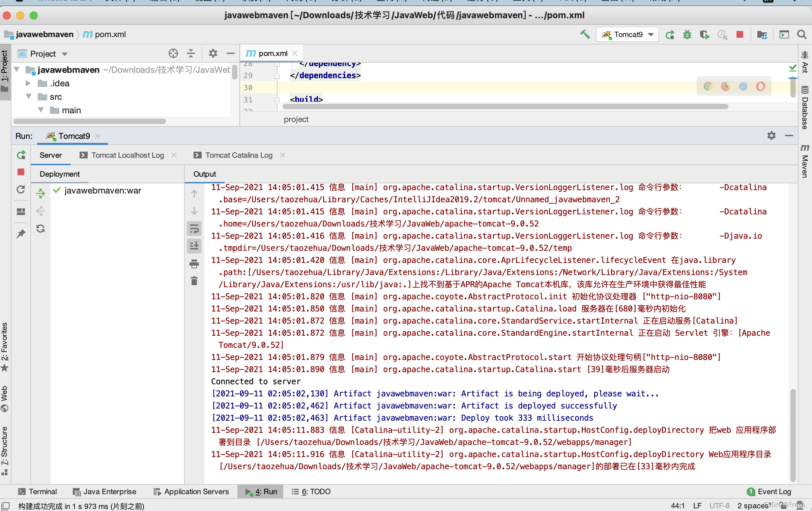Open the Tomcat Localhost Log tab
Image resolution: width=812 pixels, height=511 pixels.
[x=127, y=155]
